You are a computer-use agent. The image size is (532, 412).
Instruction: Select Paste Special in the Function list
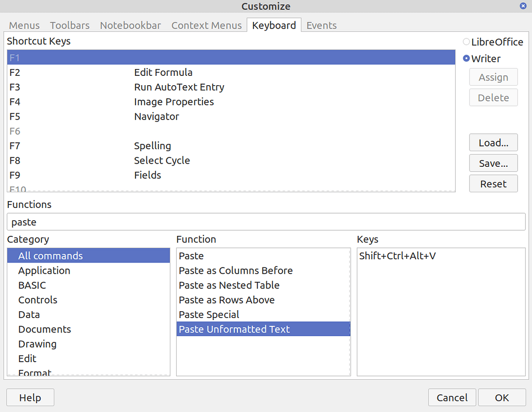pos(208,314)
